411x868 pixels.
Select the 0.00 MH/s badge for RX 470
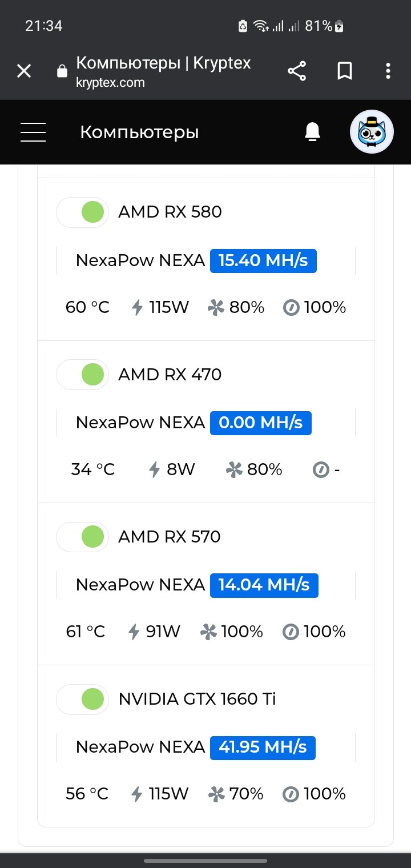pos(261,423)
